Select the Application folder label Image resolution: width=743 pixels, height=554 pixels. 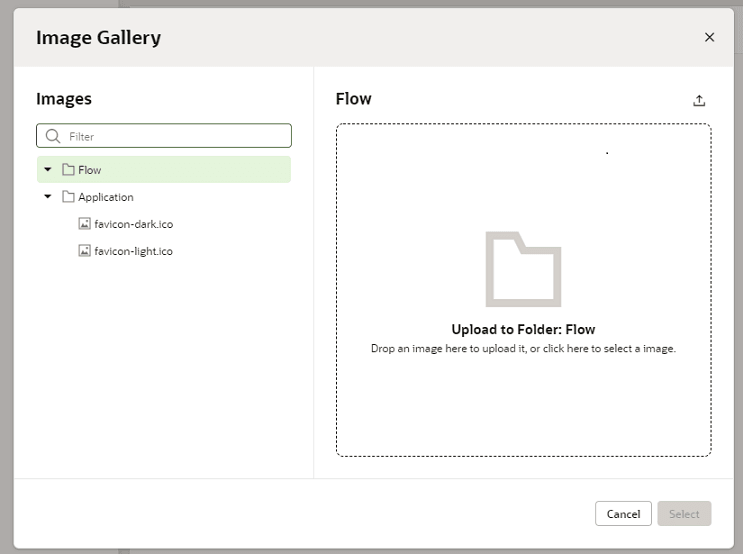[x=106, y=197]
